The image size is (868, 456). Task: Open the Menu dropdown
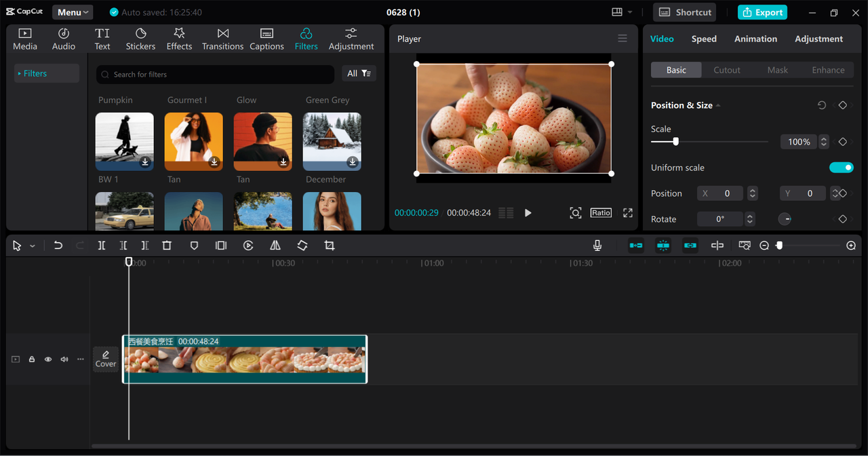coord(73,12)
